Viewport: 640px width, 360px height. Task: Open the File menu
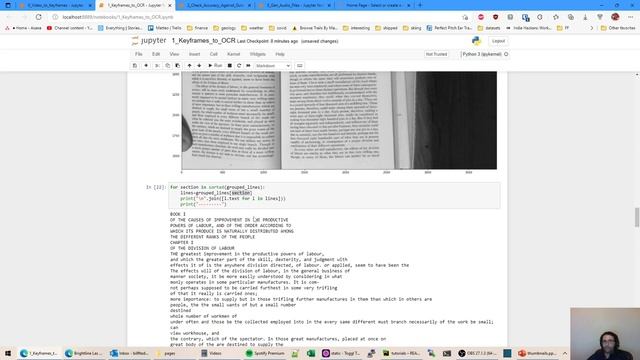click(x=139, y=54)
